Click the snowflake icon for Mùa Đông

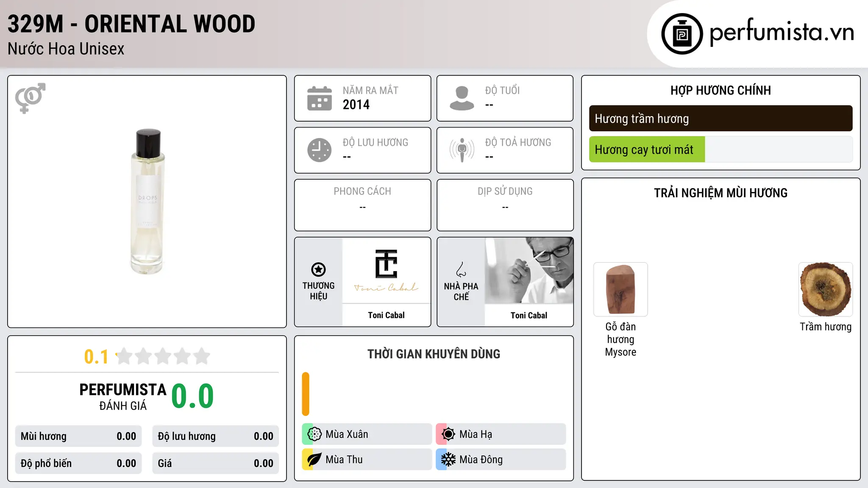pyautogui.click(x=448, y=460)
